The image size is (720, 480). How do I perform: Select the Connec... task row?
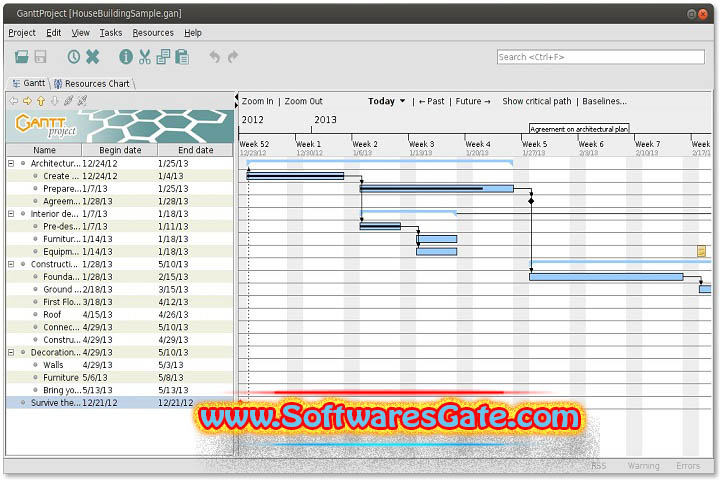click(x=120, y=327)
